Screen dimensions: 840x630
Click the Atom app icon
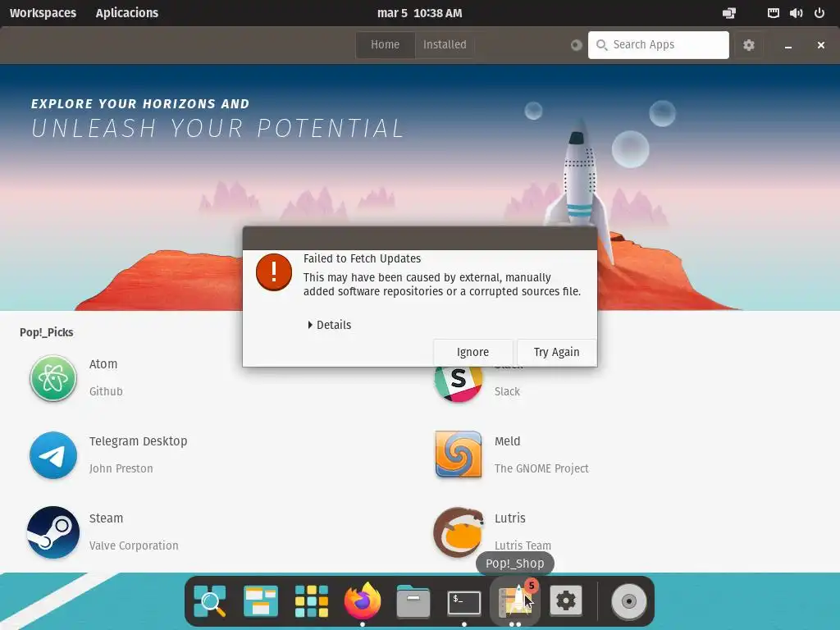pos(53,378)
